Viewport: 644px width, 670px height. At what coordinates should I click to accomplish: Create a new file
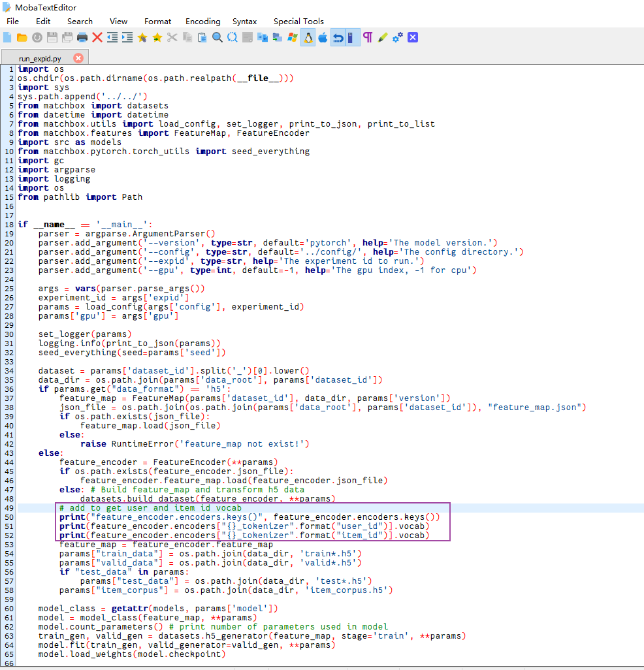(7, 37)
